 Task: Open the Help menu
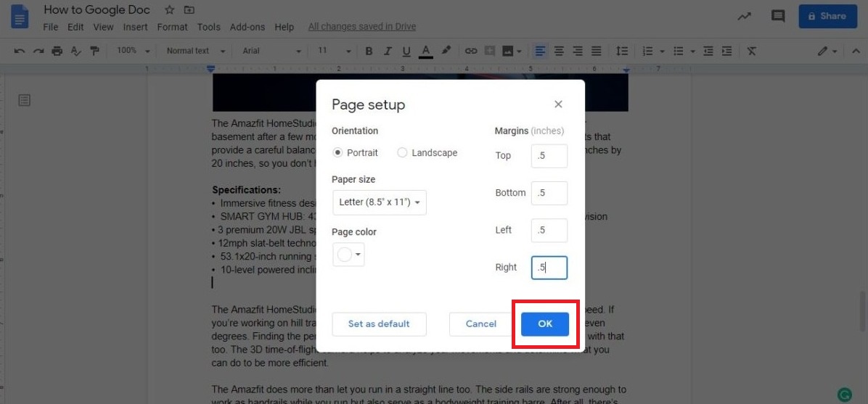pos(284,27)
